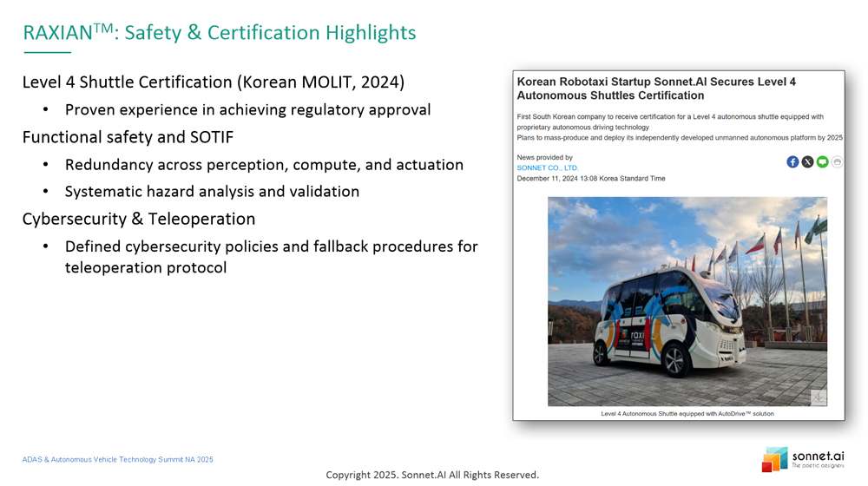Click the download arrow on shuttle photo
This screenshot has width=868, height=486.
(x=818, y=397)
